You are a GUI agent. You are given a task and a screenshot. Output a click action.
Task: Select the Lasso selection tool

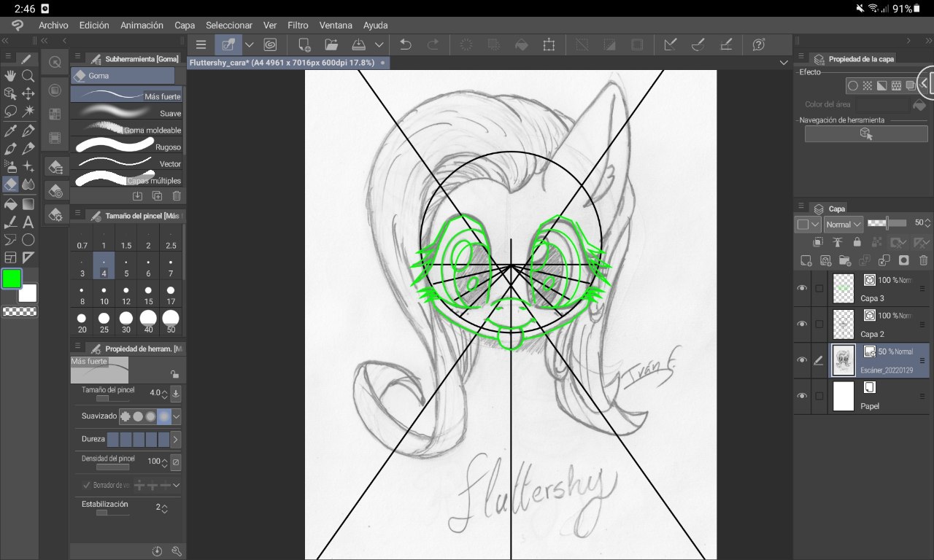pos(10,112)
